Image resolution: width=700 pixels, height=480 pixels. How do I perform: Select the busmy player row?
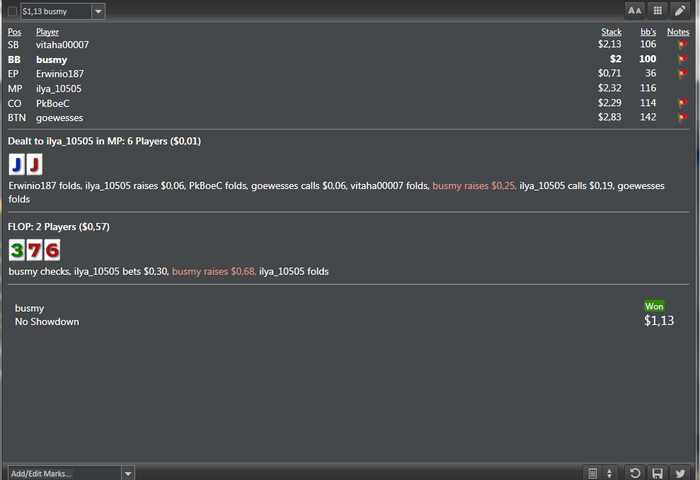coord(348,59)
